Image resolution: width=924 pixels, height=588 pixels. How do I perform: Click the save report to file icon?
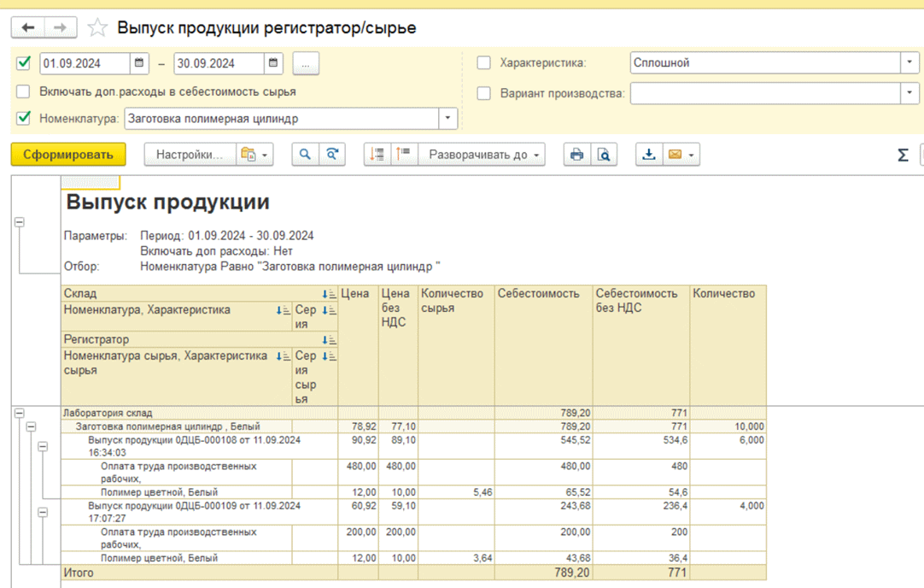(649, 155)
